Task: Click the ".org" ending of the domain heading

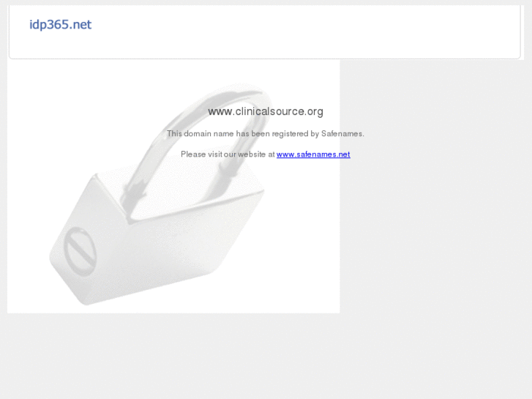Action: [x=314, y=112]
